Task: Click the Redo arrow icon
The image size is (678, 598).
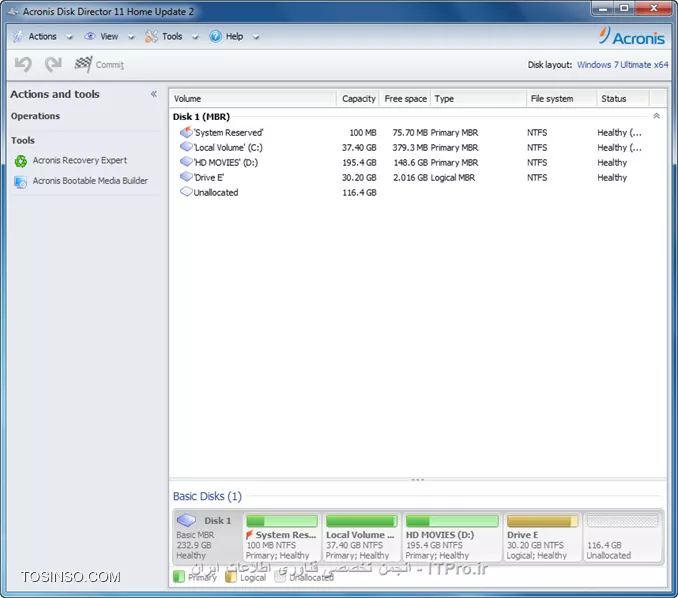Action: pos(53,64)
